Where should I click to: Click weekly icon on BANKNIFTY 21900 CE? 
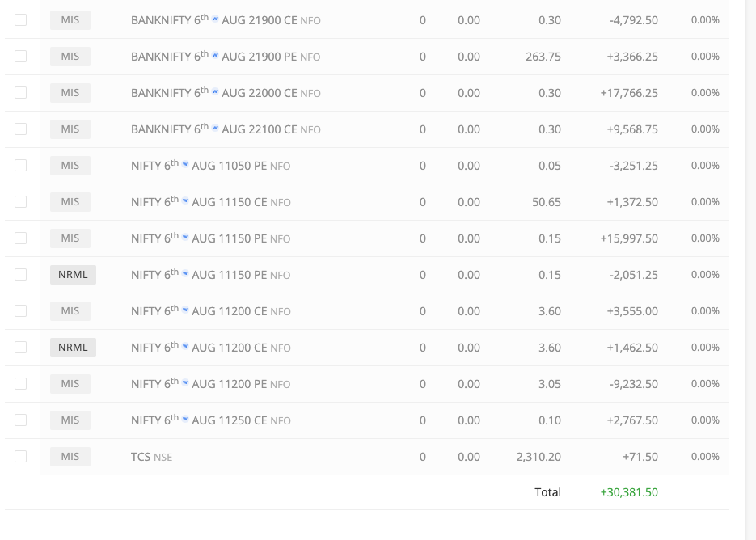(215, 19)
